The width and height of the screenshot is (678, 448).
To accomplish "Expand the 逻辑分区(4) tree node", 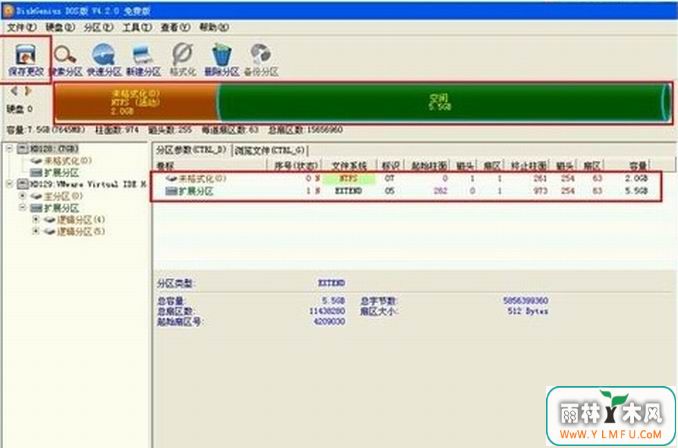I will [x=36, y=220].
